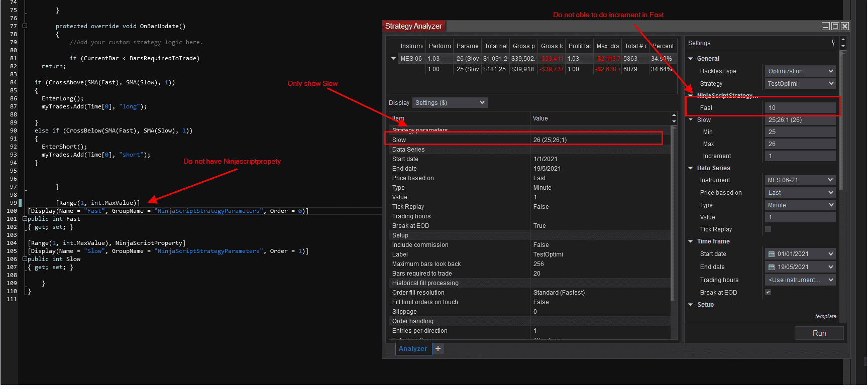This screenshot has height=389, width=868.
Task: Select the Entries per direction row
Action: 529,331
